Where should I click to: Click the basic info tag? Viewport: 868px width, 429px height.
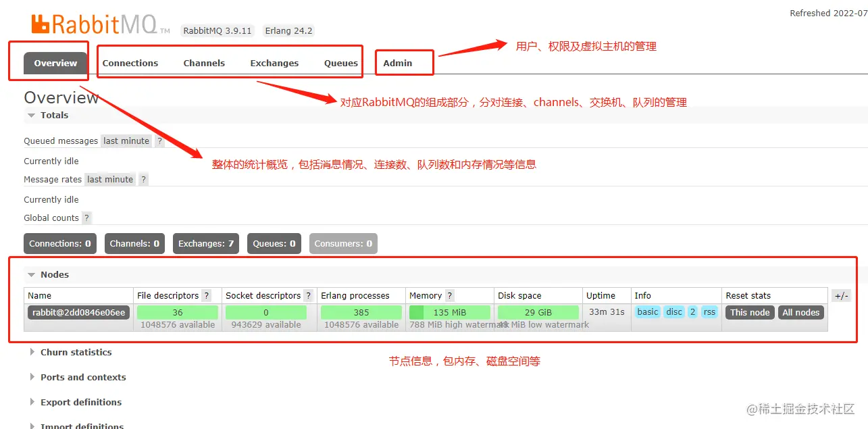point(648,312)
